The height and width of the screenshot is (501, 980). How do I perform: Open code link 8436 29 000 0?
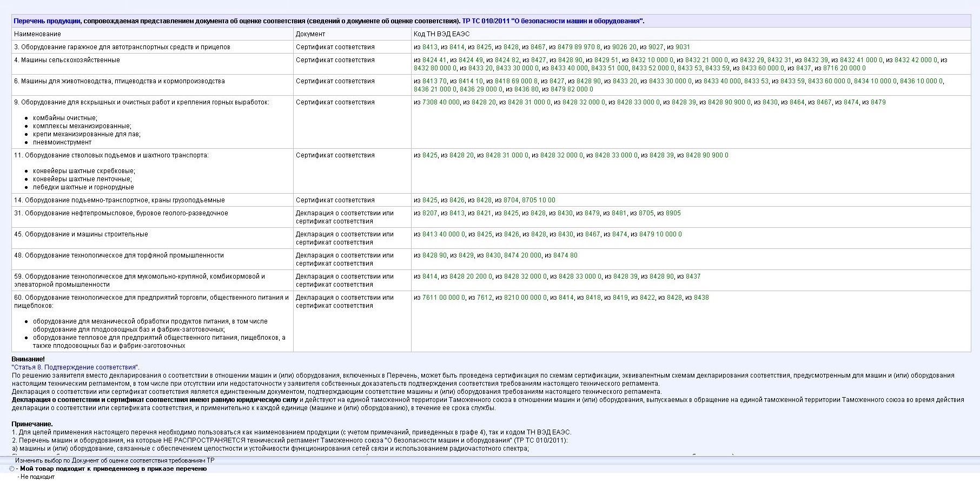coord(481,89)
